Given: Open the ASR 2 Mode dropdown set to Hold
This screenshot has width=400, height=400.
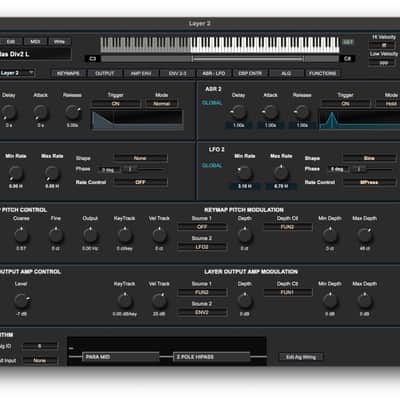Looking at the screenshot, I should 388,104.
